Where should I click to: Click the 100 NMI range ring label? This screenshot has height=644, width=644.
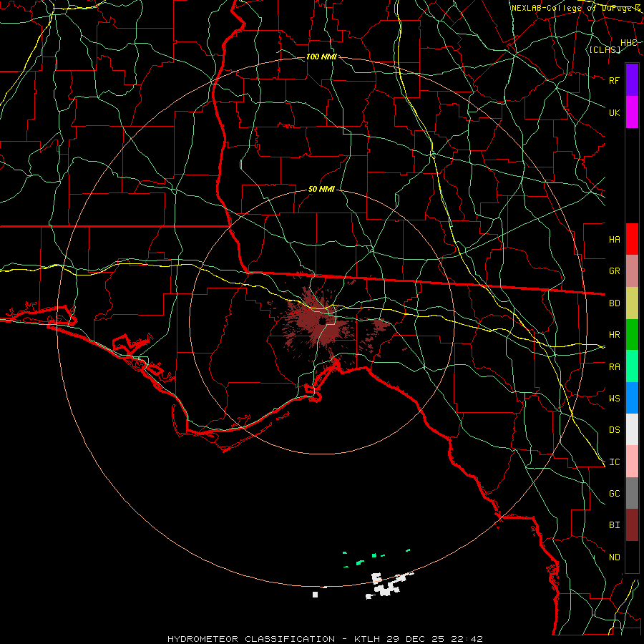point(321,57)
